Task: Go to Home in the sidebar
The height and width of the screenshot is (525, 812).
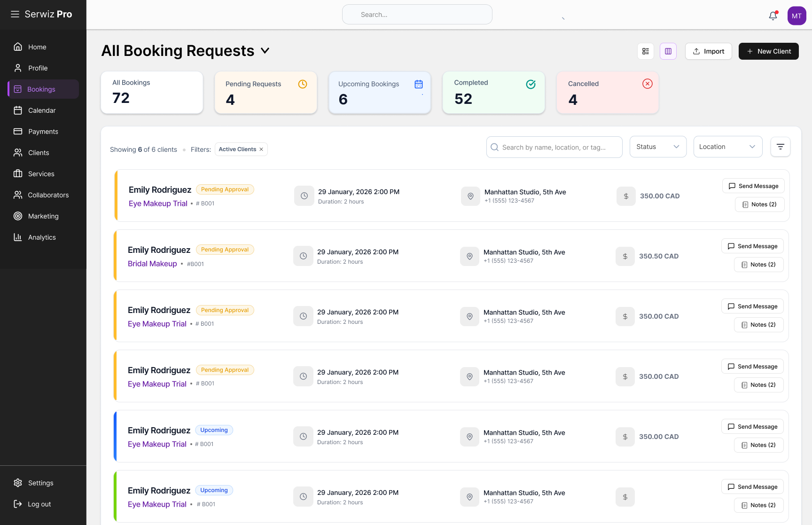Action: tap(43, 47)
